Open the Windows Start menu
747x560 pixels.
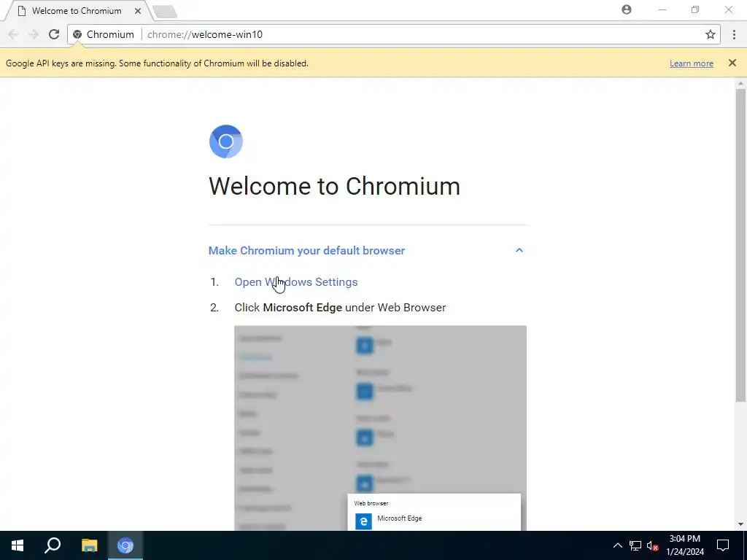coord(18,545)
